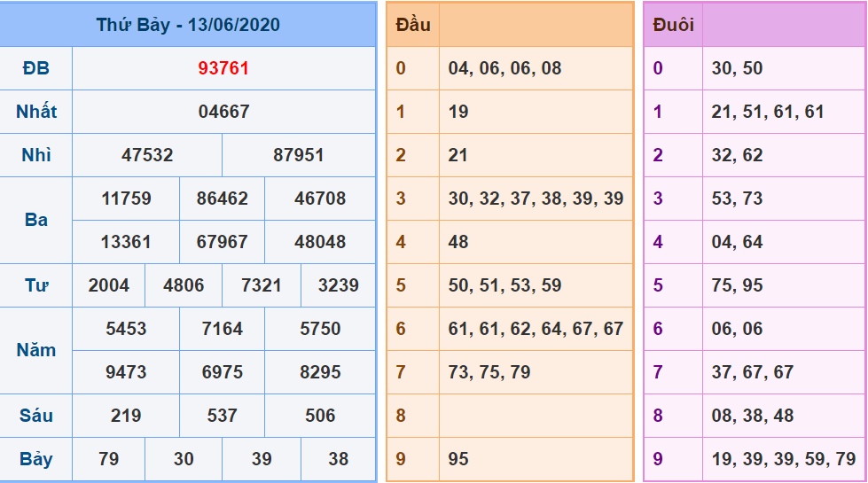Click the Đầu row listing 04, 06, 06, 08
This screenshot has height=483, width=868.
(x=504, y=68)
